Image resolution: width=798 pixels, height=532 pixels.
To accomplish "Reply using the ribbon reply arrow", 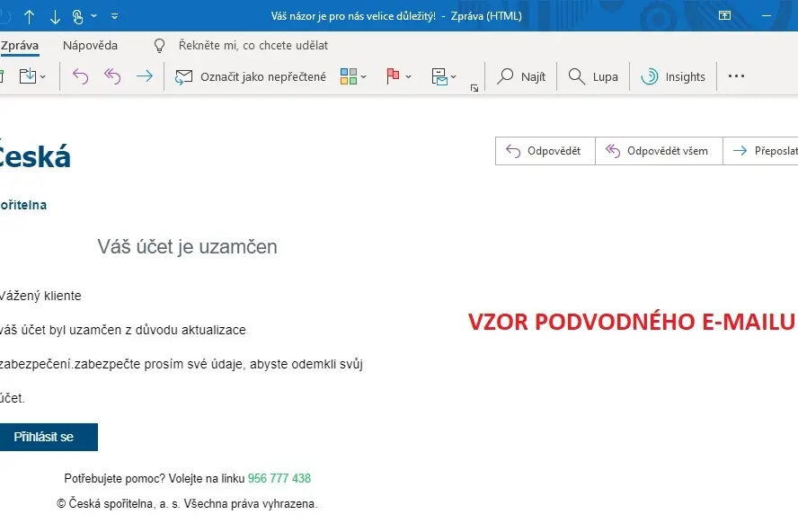I will (80, 76).
